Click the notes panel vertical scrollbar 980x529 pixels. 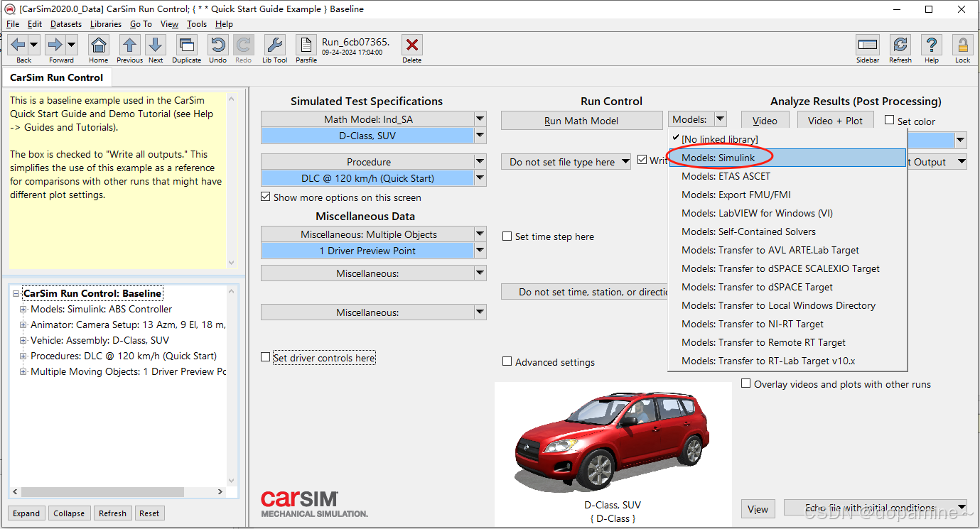231,180
